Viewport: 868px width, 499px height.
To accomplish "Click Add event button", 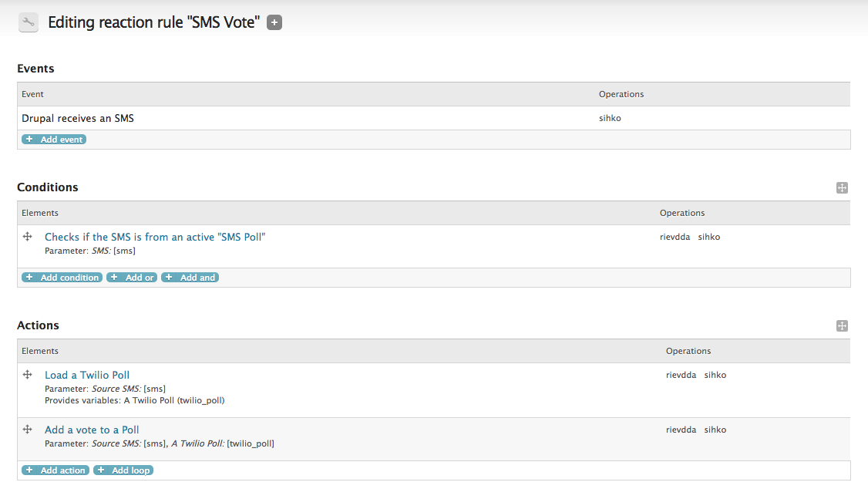I will 54,140.
